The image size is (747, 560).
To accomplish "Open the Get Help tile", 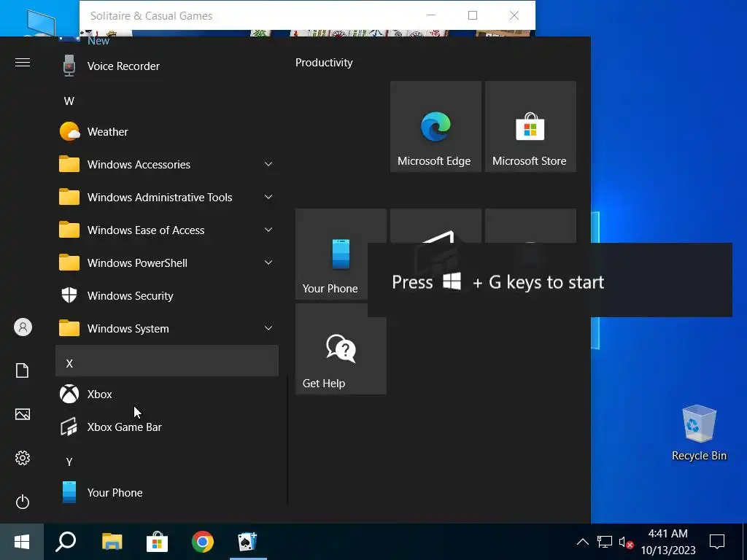I will coord(341,349).
